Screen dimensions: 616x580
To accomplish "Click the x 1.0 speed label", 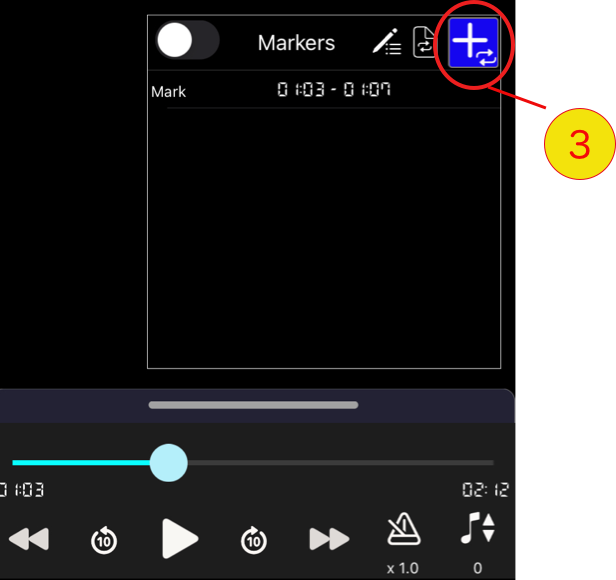I will (403, 568).
